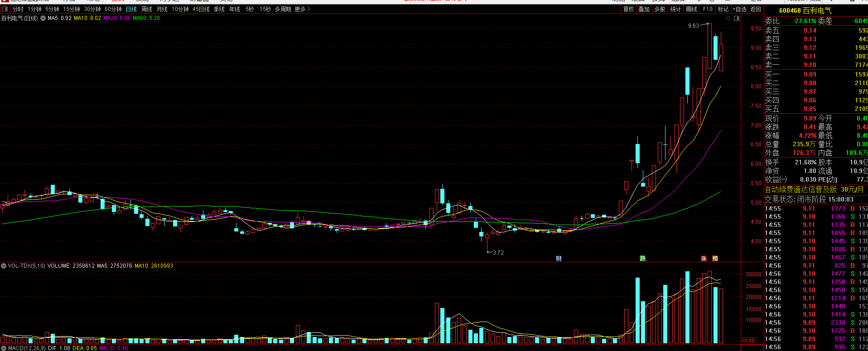Click the green 跌 marker on timeline
The height and width of the screenshot is (351, 868).
pos(642,258)
